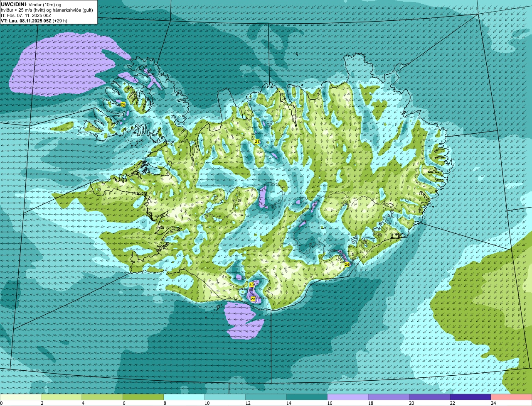
Task: Select the "VT: Lau. 08.11.2025 05Z (+29 h)" line
Action: tap(34, 21)
